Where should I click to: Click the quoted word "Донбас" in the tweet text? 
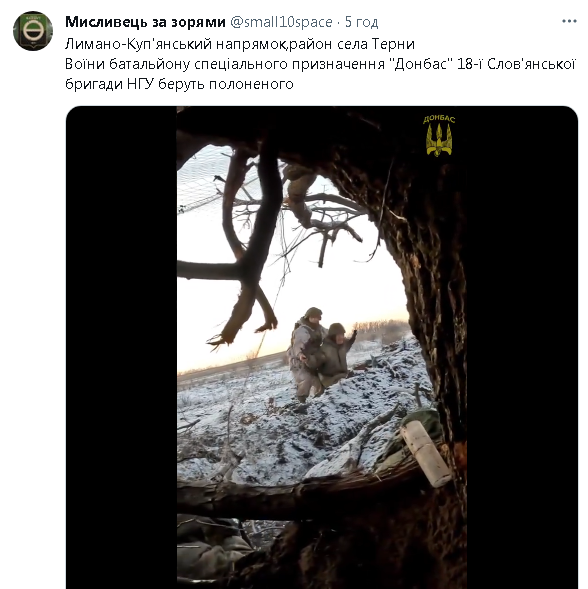click(422, 64)
